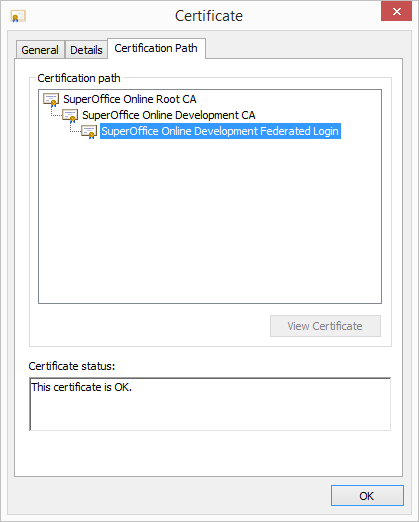419x522 pixels.
Task: Click the 'This certificate is OK.' text
Action: coord(82,387)
